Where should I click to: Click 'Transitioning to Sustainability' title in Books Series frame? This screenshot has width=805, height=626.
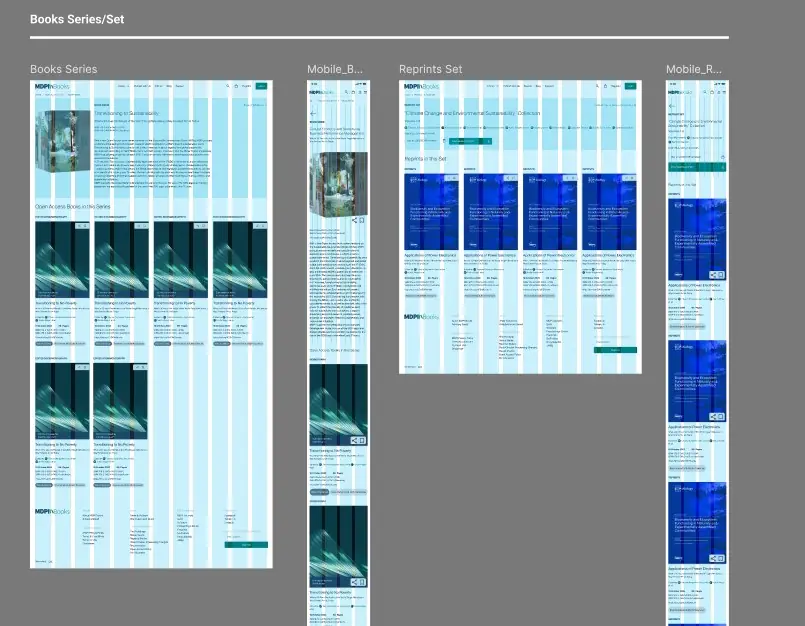pyautogui.click(x=126, y=113)
